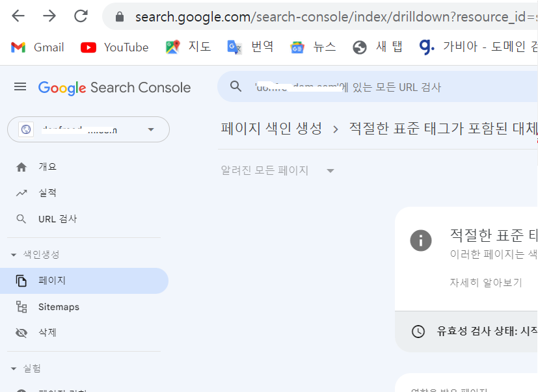Open the 가비아 domain bookmark
Screen dimensions: 538x392
coord(478,47)
